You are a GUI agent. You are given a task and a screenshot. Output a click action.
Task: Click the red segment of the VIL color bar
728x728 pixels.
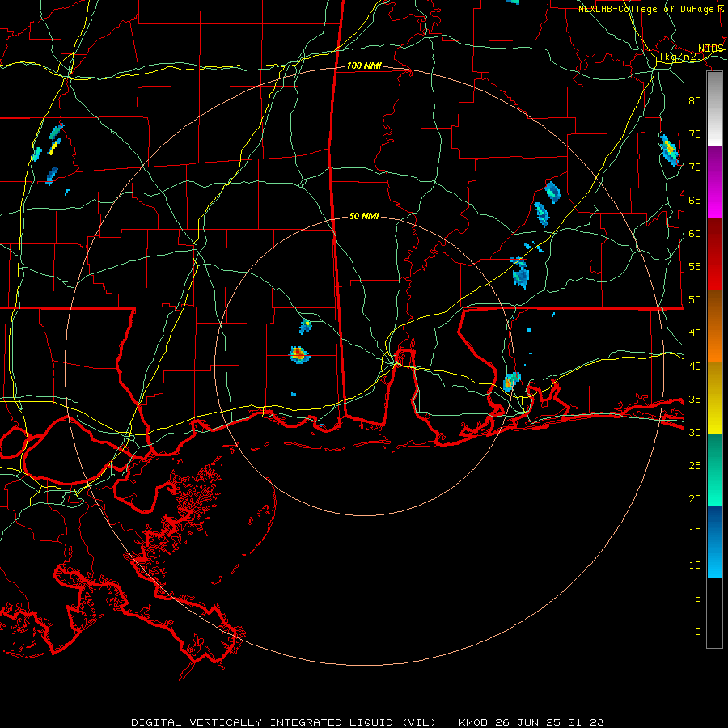coord(714,253)
